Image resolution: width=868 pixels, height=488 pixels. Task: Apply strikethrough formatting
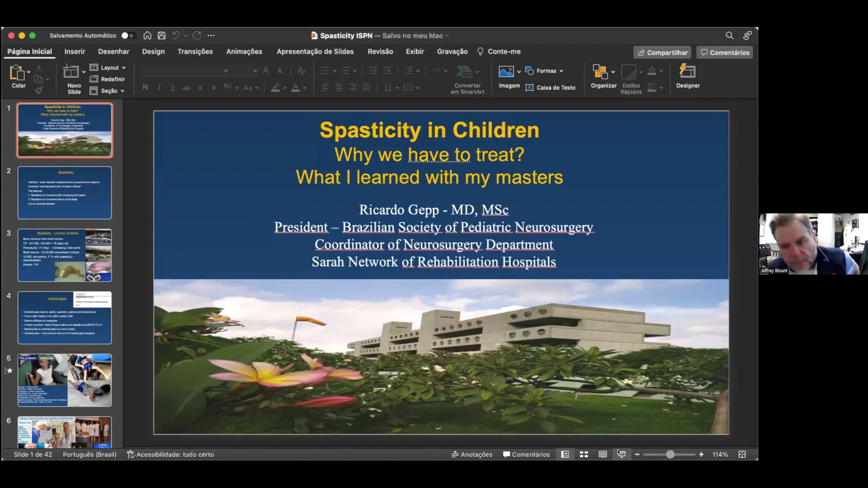tap(186, 87)
